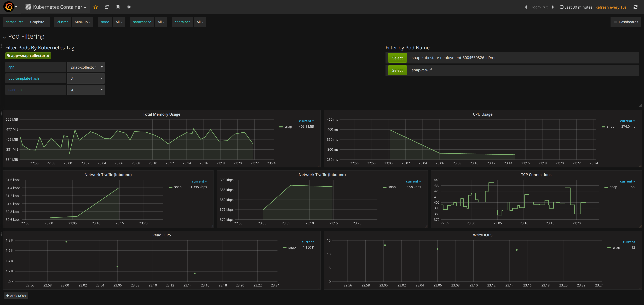Viewport: 644px width, 305px height.
Task: Click the refresh dashboard icon
Action: (635, 7)
